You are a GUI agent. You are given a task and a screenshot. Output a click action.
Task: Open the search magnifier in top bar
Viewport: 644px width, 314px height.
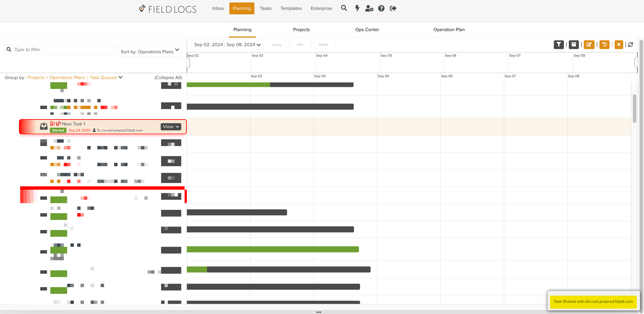click(344, 8)
